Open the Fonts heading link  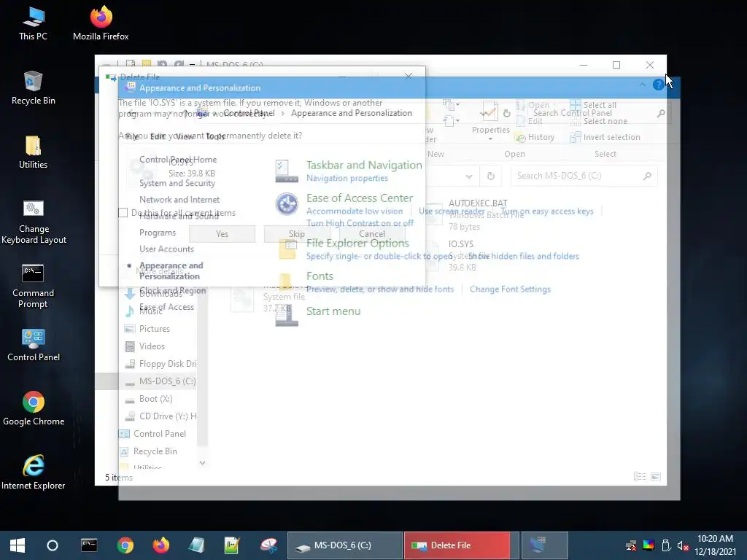click(x=320, y=276)
